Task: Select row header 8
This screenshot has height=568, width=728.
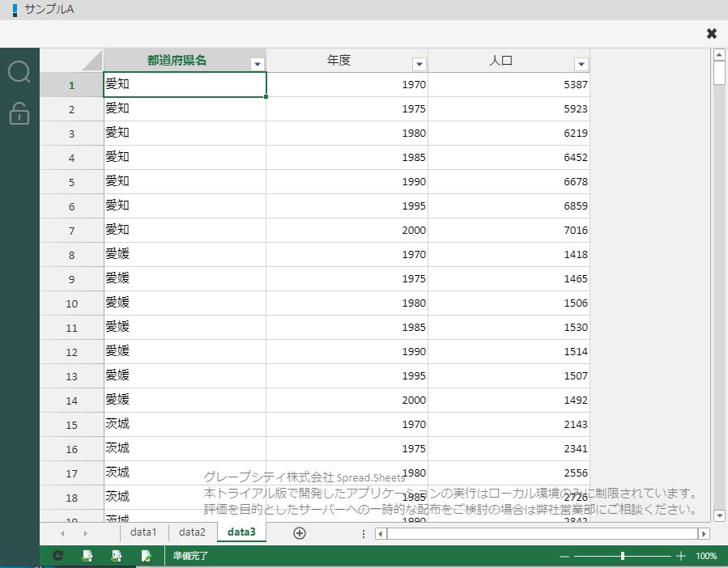Action: coord(71,255)
